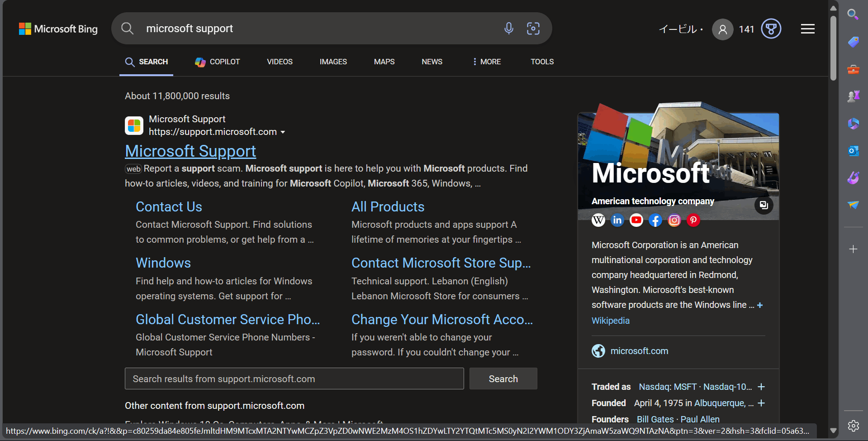This screenshot has height=441, width=868.
Task: Switch to the NEWS tab
Action: [432, 62]
